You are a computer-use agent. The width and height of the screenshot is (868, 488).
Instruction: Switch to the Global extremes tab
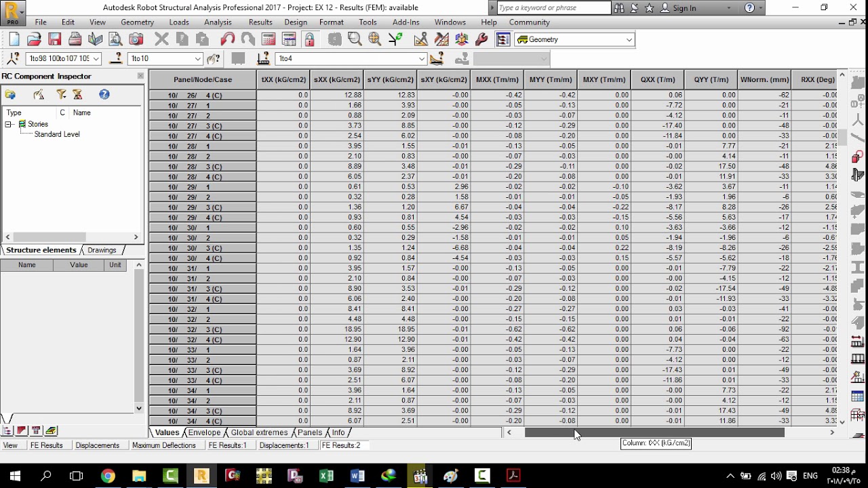coord(259,432)
